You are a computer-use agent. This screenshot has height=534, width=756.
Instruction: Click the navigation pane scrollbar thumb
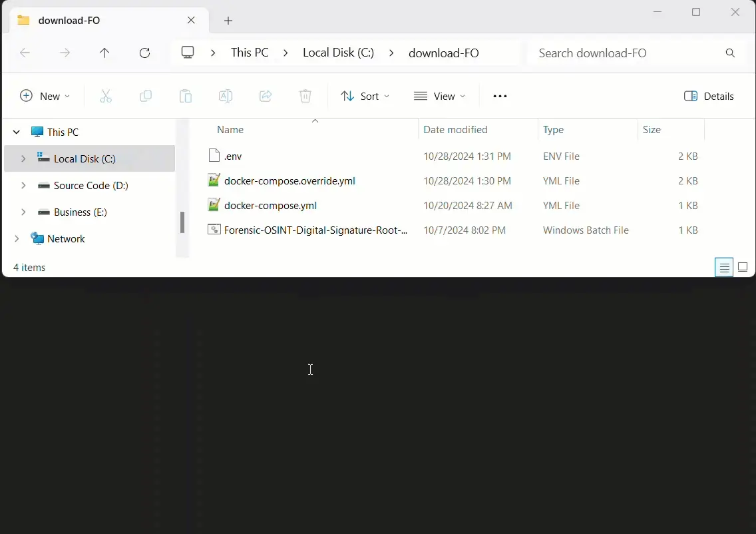pos(182,222)
